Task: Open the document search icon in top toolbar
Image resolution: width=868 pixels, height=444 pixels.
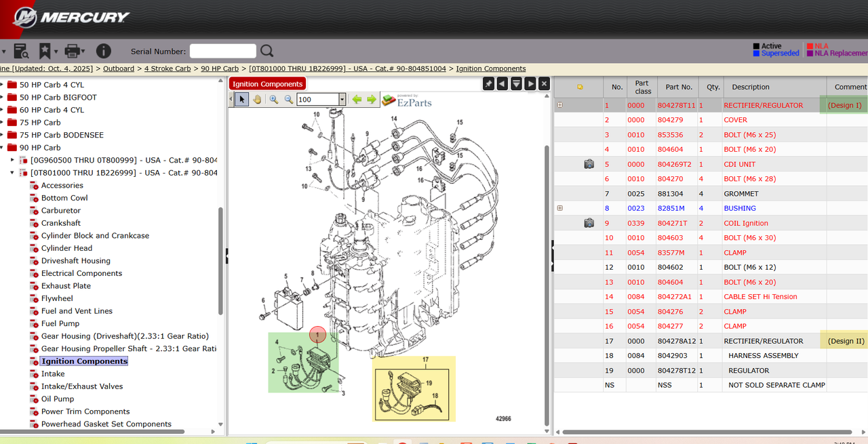Action: point(20,51)
